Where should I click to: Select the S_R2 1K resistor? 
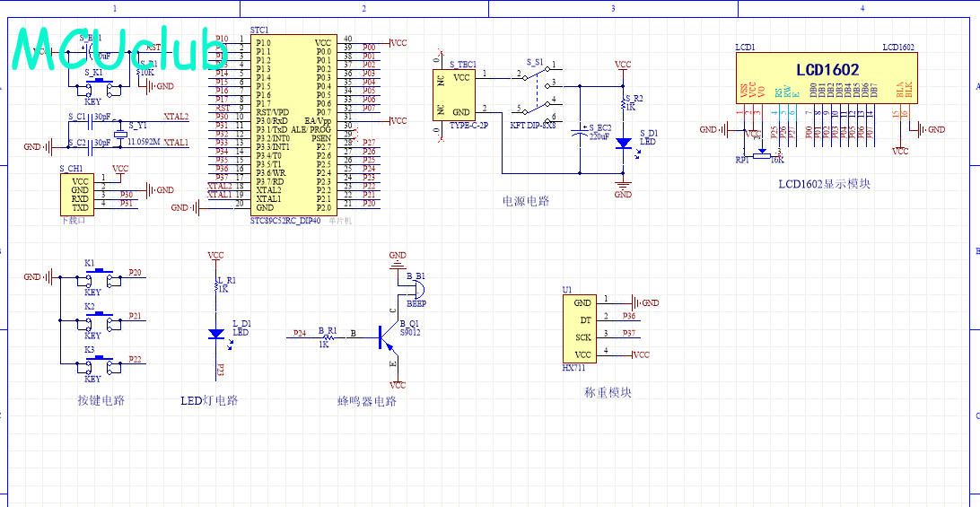click(623, 103)
